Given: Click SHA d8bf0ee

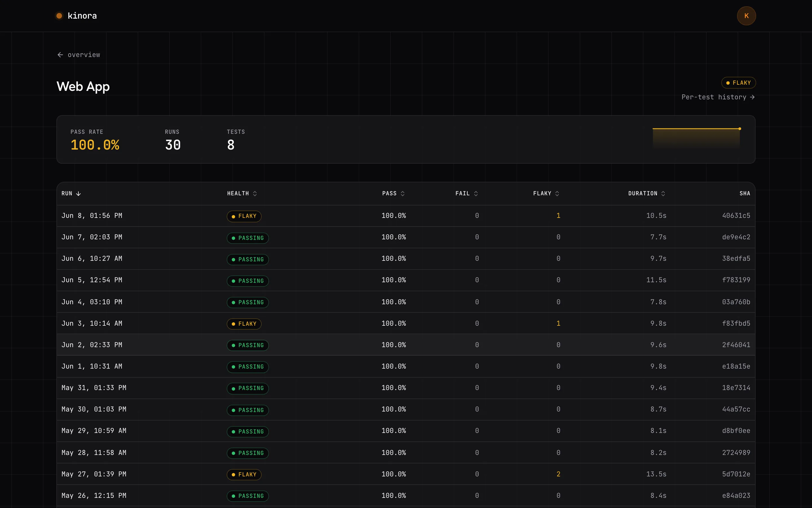Looking at the screenshot, I should 736,431.
